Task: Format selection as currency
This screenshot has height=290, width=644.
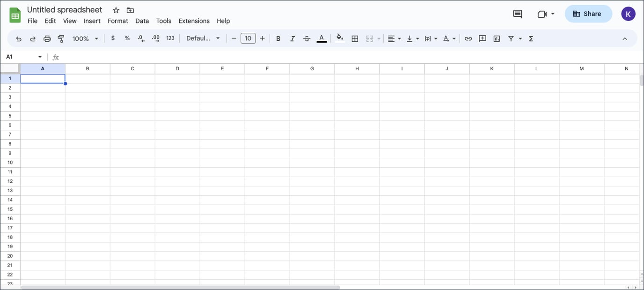Action: 113,38
